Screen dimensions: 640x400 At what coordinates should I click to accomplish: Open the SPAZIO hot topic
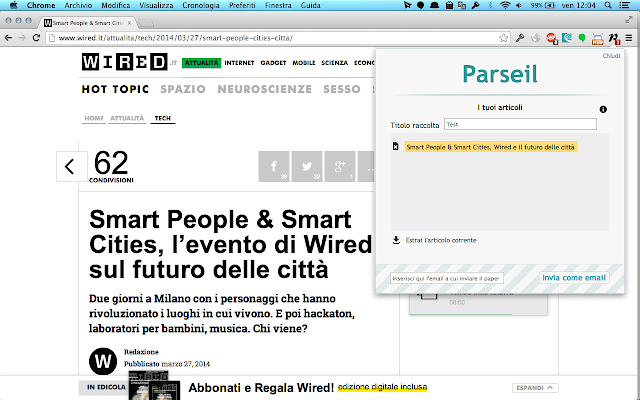183,89
